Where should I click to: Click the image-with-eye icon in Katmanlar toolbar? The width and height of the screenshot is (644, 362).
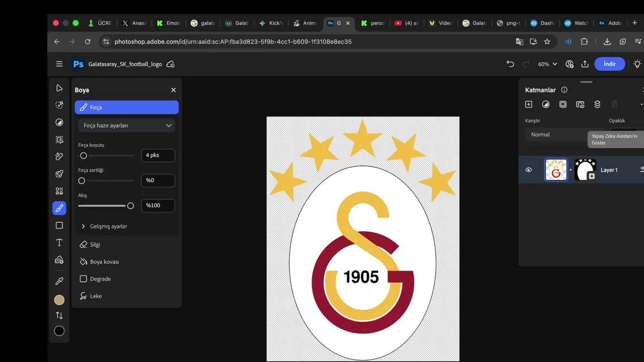coord(580,104)
